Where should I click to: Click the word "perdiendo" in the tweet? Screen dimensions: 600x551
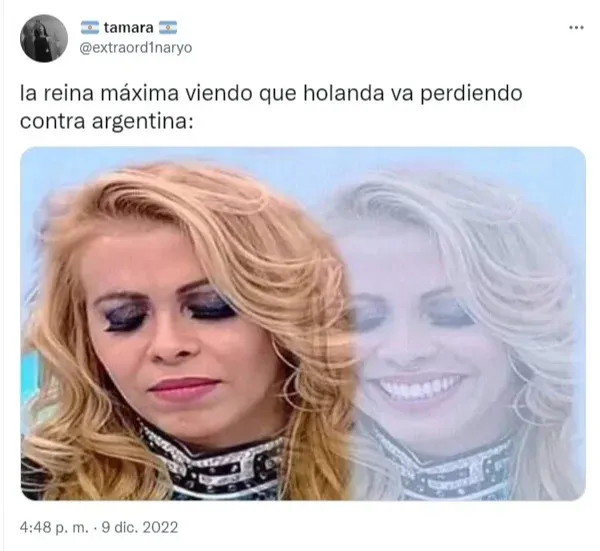[471, 94]
